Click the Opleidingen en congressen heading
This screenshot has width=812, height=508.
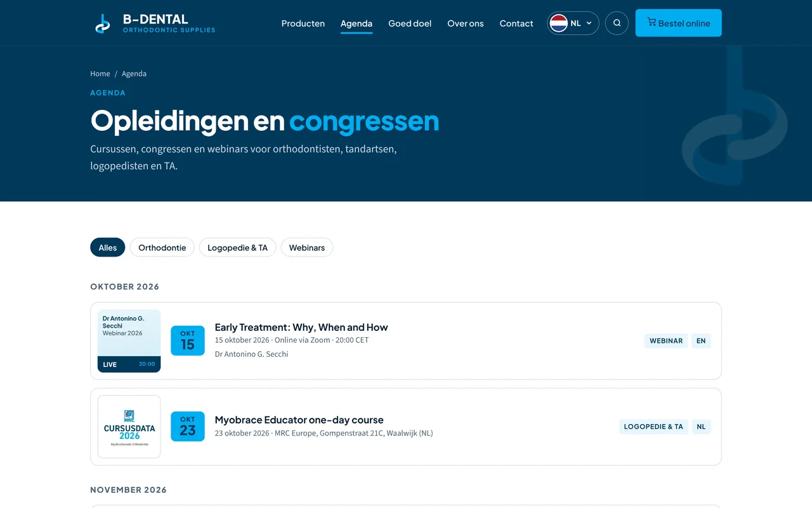point(265,120)
